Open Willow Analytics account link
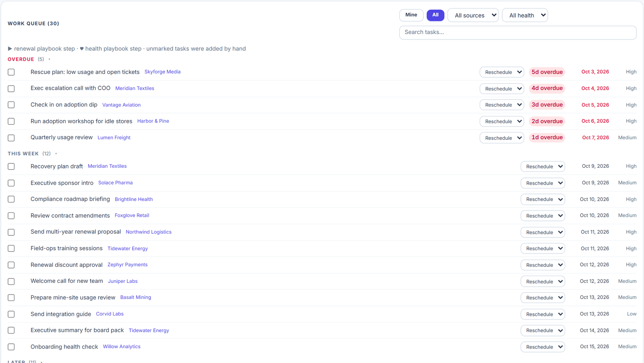 [122, 346]
